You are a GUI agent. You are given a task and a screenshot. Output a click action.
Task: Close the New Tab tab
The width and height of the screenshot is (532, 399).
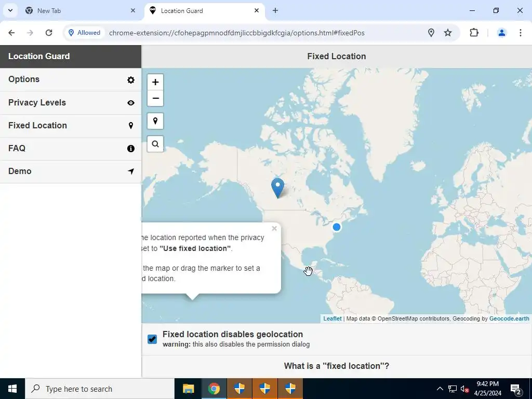[x=133, y=11]
